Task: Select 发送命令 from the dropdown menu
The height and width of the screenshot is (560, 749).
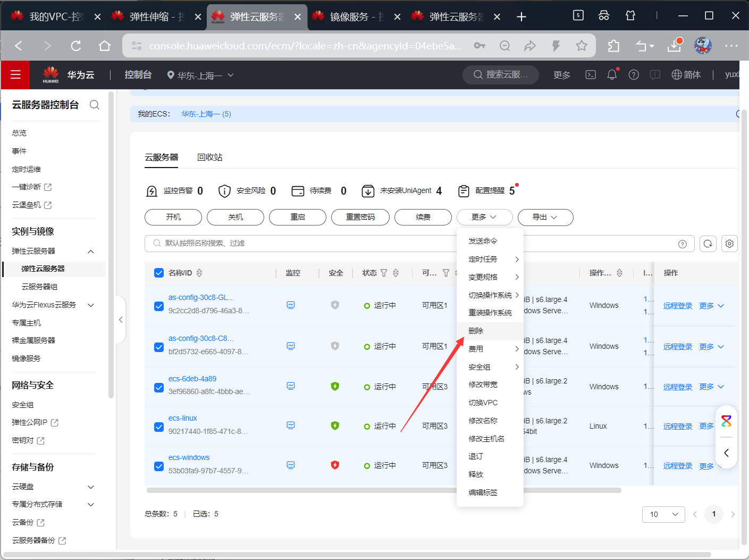Action: (490, 241)
